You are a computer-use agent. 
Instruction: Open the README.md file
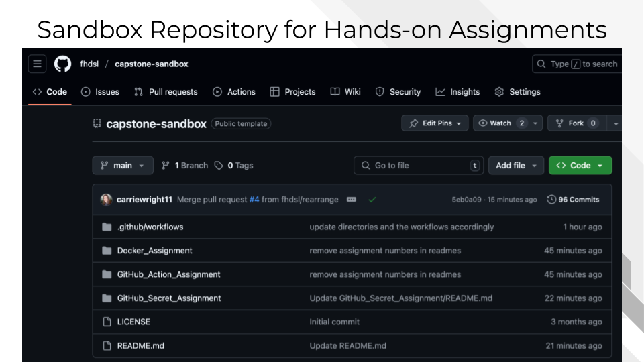pyautogui.click(x=140, y=346)
